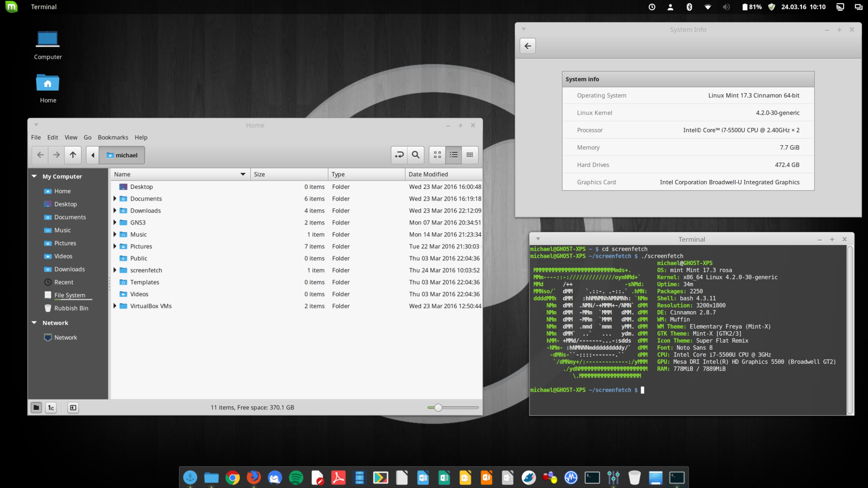Sort files by Date Modified column
The image size is (868, 488).
444,174
